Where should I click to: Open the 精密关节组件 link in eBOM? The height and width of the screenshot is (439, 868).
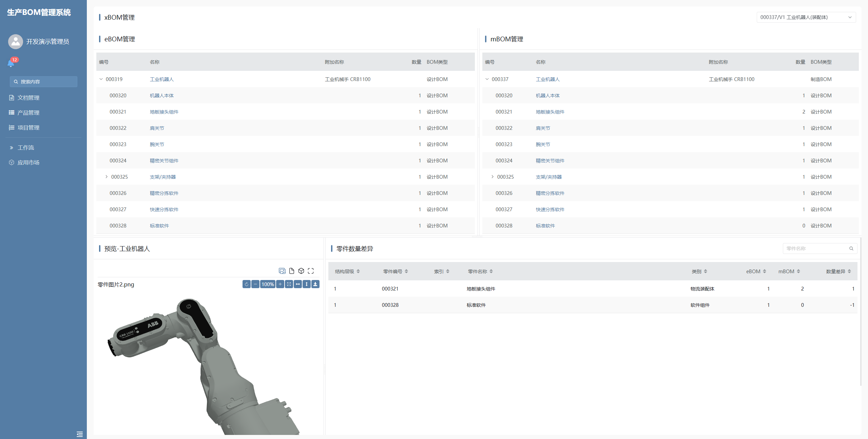click(x=164, y=161)
